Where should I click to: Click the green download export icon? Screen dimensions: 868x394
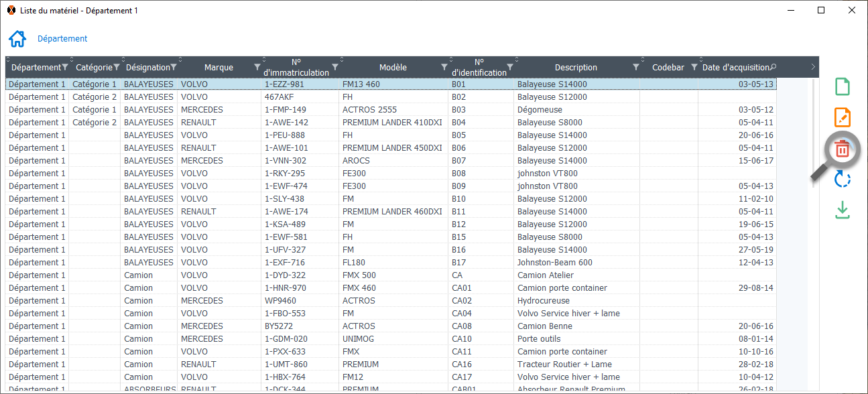coord(843,210)
